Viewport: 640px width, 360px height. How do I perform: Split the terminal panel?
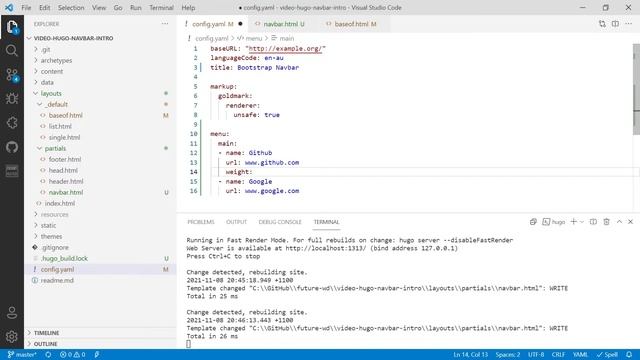(x=593, y=222)
